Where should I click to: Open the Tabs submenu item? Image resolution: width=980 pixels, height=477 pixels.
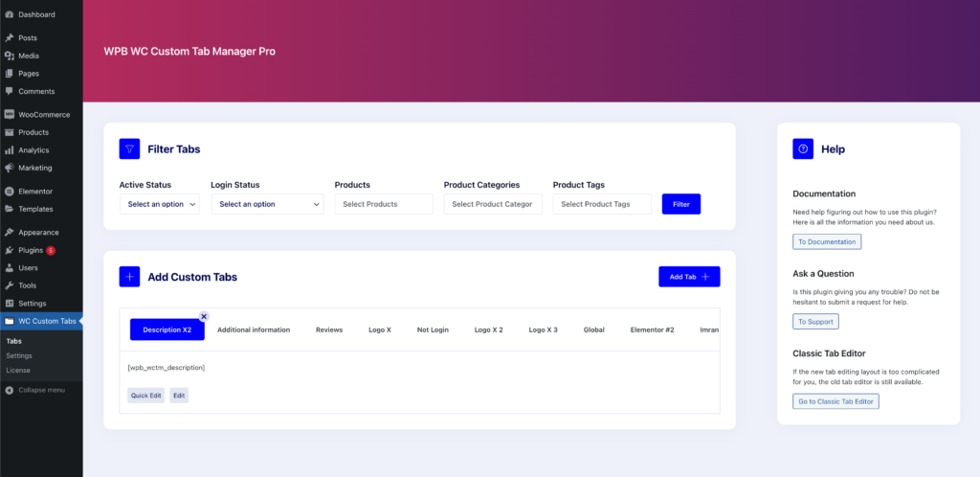coord(13,341)
